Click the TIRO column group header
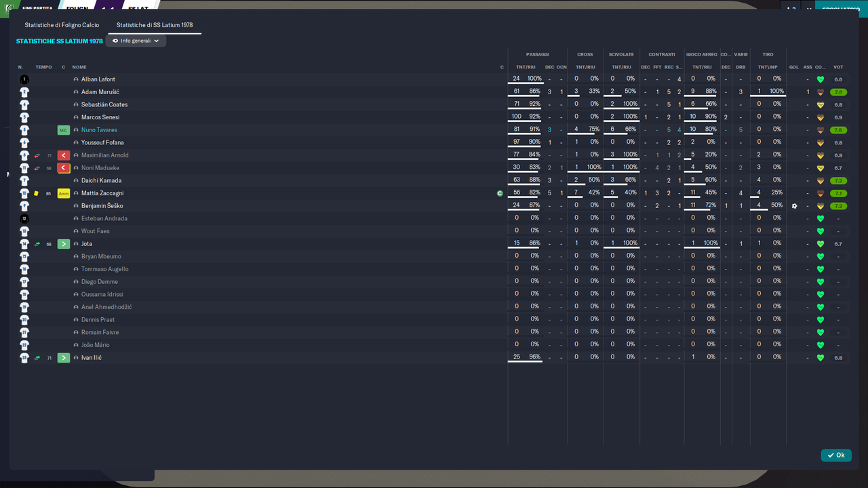The height and width of the screenshot is (488, 868). (x=768, y=54)
